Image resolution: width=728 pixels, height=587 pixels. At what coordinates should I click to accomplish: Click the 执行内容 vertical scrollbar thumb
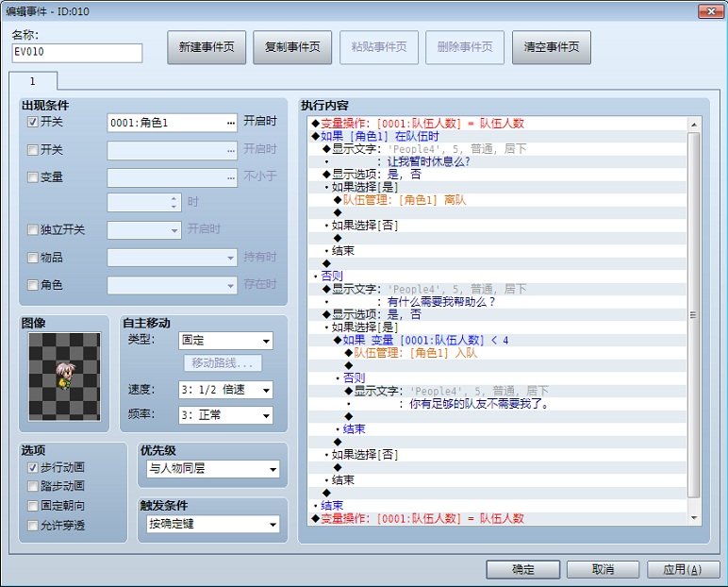coord(694,315)
